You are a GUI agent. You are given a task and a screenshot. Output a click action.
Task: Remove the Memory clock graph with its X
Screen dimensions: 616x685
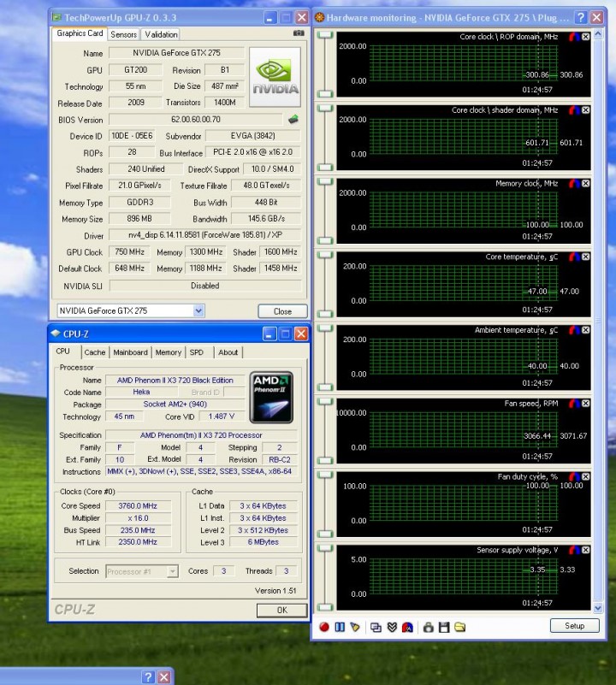pyautogui.click(x=585, y=184)
